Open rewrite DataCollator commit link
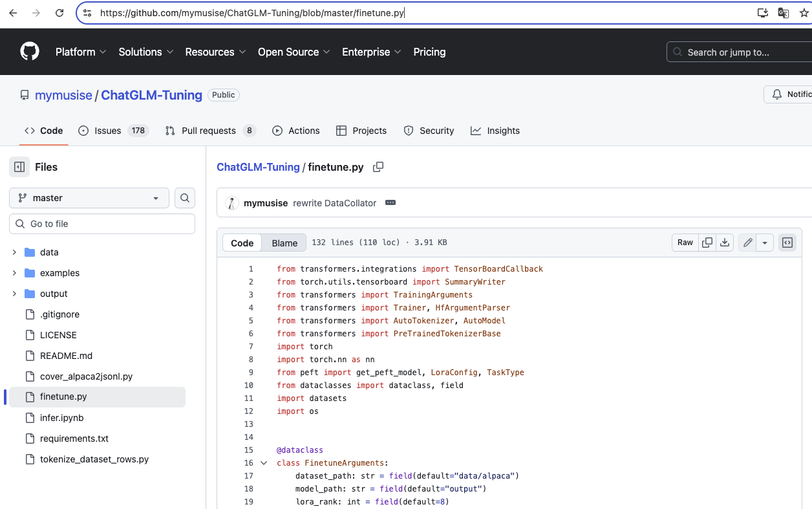 pos(334,203)
